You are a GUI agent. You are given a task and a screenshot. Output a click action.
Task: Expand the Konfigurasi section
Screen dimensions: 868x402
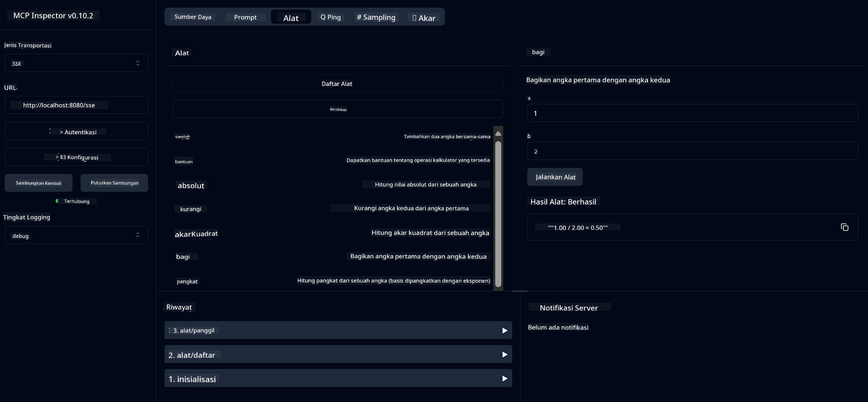tap(76, 157)
